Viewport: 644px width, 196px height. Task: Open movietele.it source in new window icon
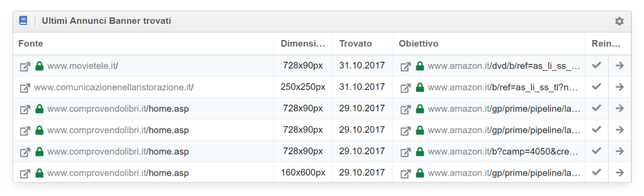pyautogui.click(x=25, y=66)
